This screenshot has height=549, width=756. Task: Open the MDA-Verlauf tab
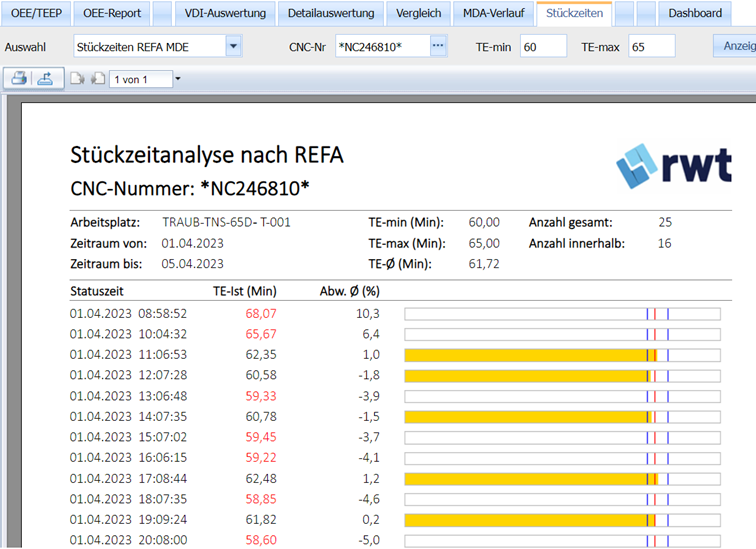[493, 13]
